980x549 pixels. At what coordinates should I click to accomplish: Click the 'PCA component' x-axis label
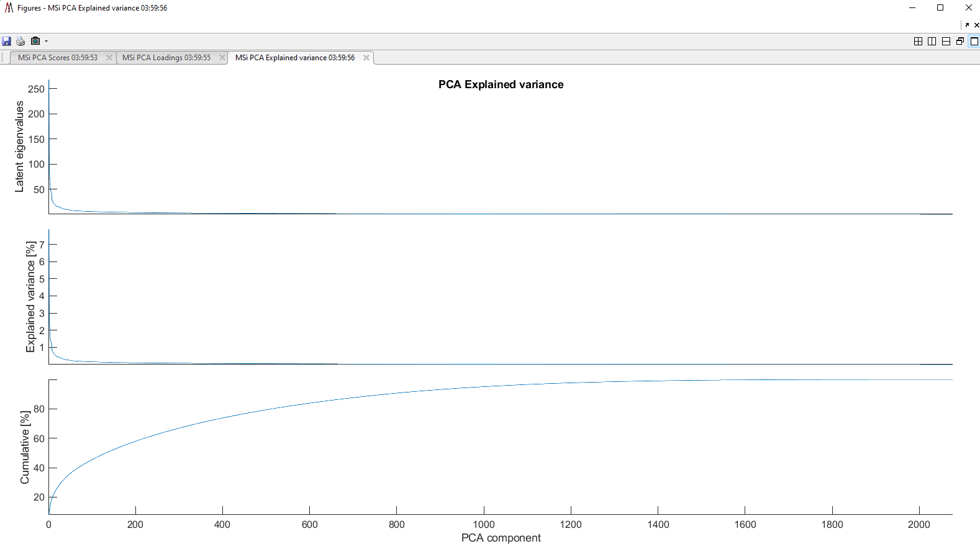pos(501,538)
